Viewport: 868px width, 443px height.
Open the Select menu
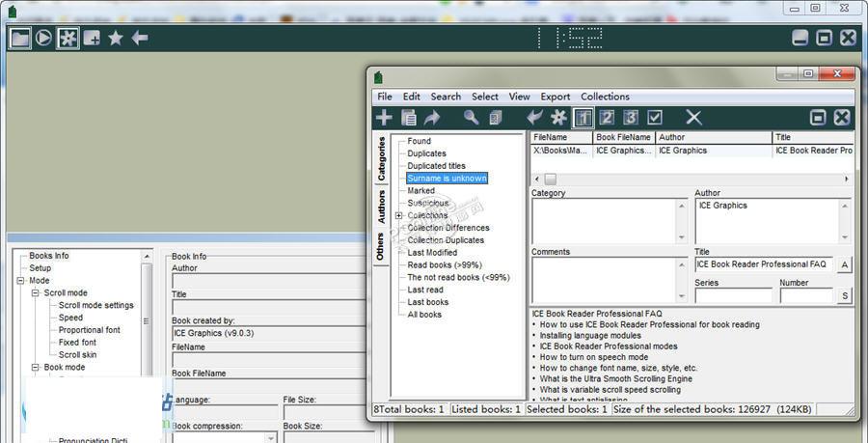pyautogui.click(x=485, y=97)
